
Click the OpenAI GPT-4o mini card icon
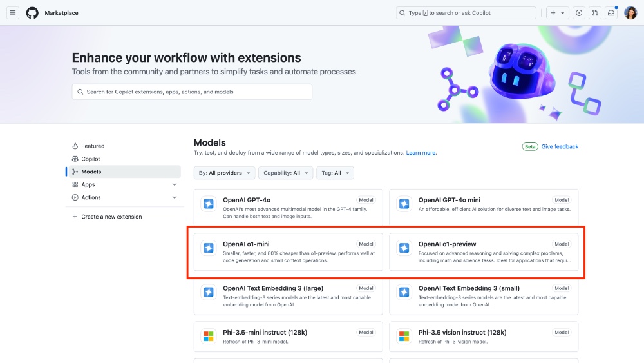tap(404, 204)
